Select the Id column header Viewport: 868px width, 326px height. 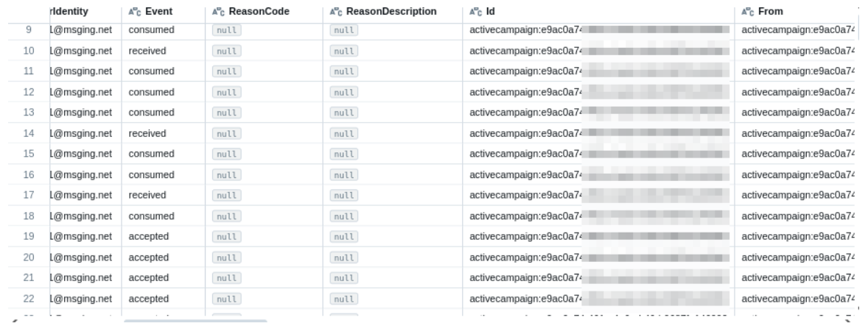(x=489, y=13)
